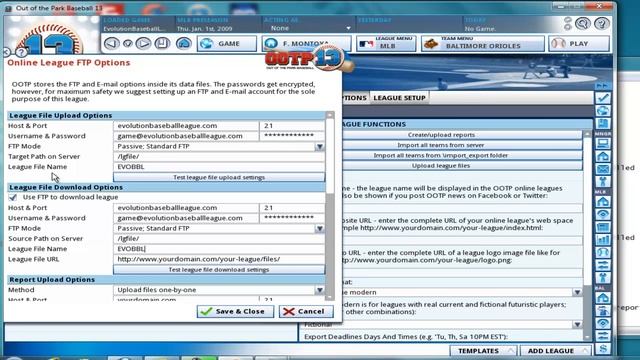The height and width of the screenshot is (360, 640).
Task: Click the headphones icon in sidebar
Action: [x=603, y=252]
